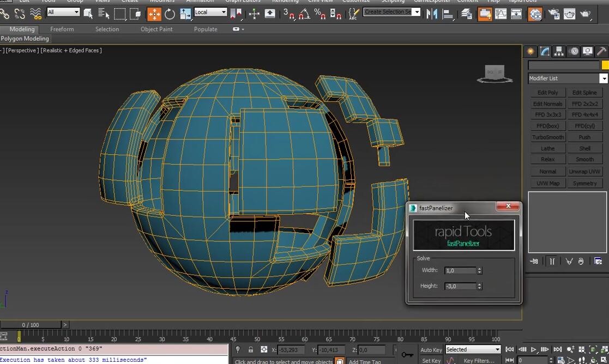Open the selection filter All dropdown
This screenshot has height=364, width=609.
click(63, 12)
